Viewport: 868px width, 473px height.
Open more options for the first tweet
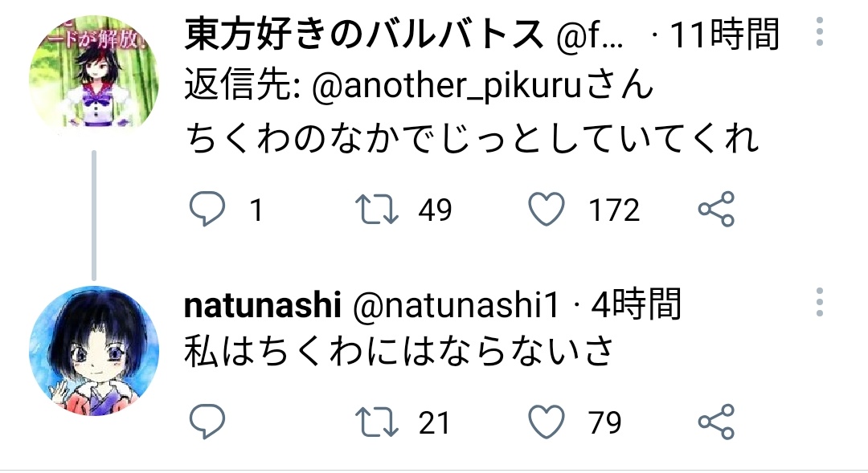pyautogui.click(x=819, y=33)
